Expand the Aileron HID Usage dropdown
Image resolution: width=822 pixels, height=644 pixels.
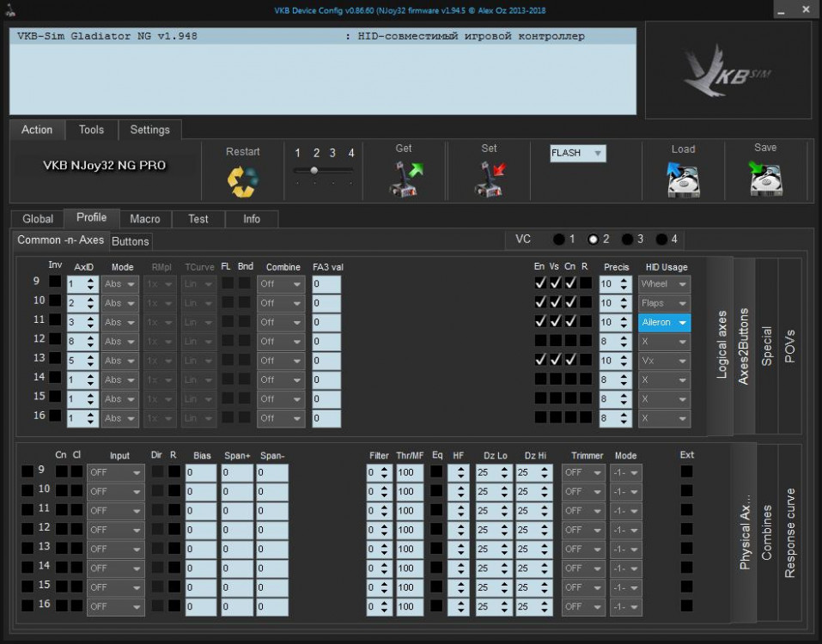pyautogui.click(x=664, y=322)
